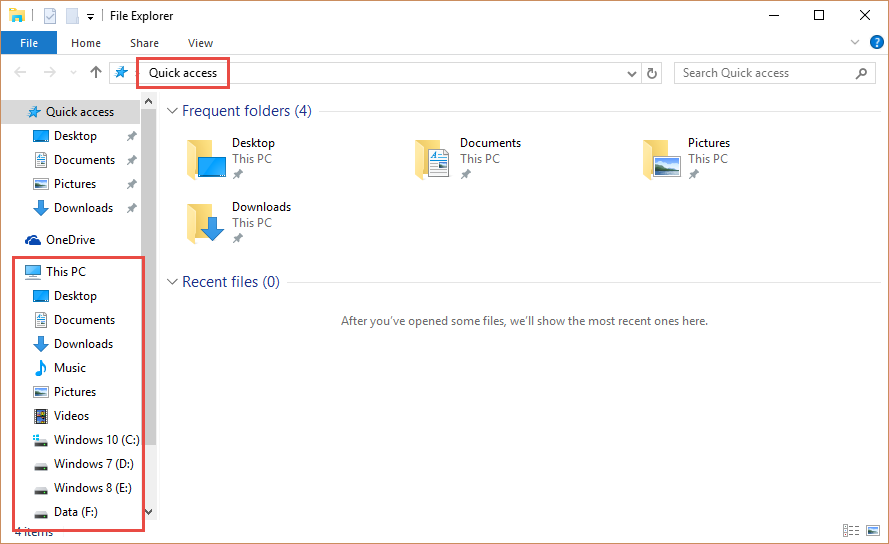The width and height of the screenshot is (889, 544).
Task: Open pinned Documents under Quick access
Action: click(x=84, y=160)
